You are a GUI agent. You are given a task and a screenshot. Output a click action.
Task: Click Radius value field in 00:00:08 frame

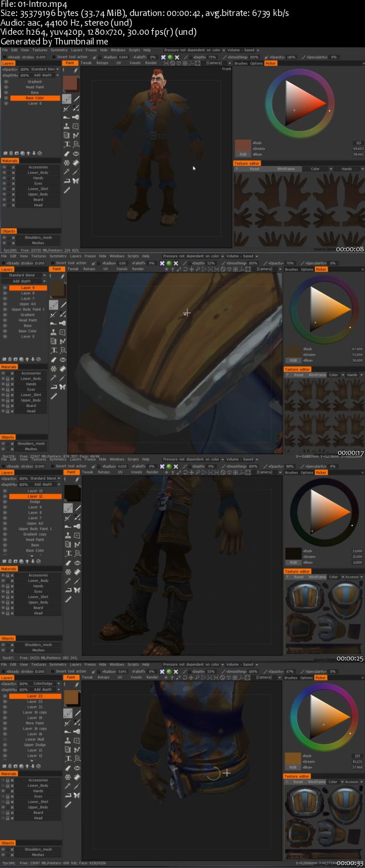123,57
